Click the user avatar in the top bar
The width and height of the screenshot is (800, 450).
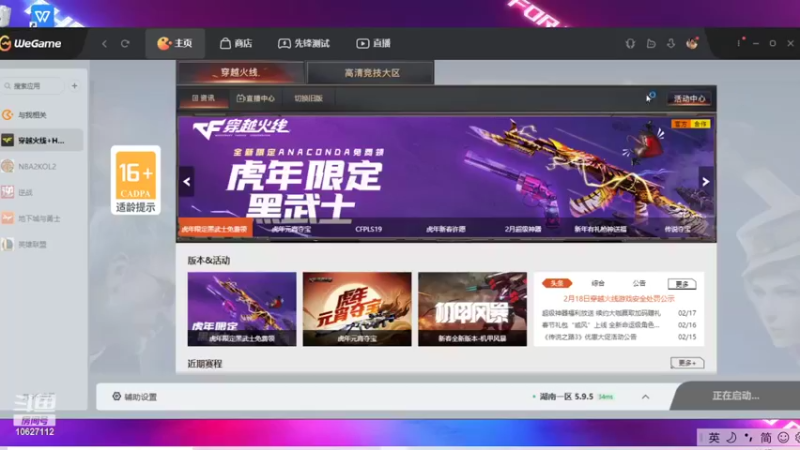(x=692, y=43)
